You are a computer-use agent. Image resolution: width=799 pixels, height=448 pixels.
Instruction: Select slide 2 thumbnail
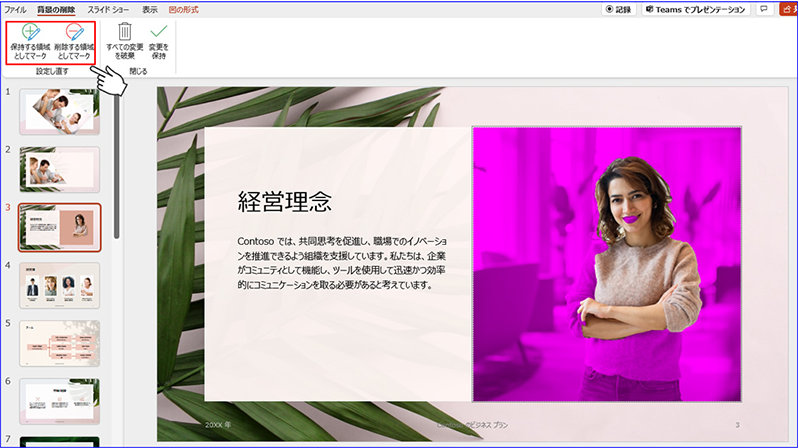[x=59, y=169]
